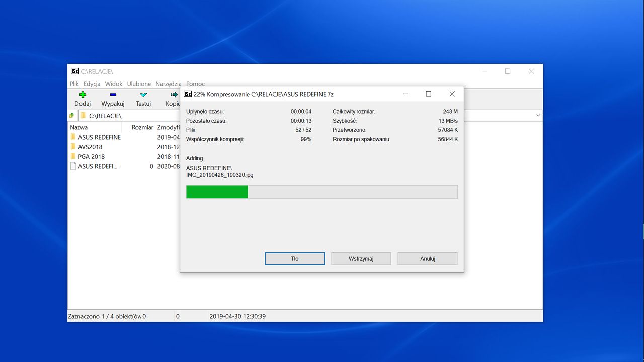This screenshot has width=644, height=362.
Task: Click the elapsed time value 00:00:04
Action: [x=301, y=111]
